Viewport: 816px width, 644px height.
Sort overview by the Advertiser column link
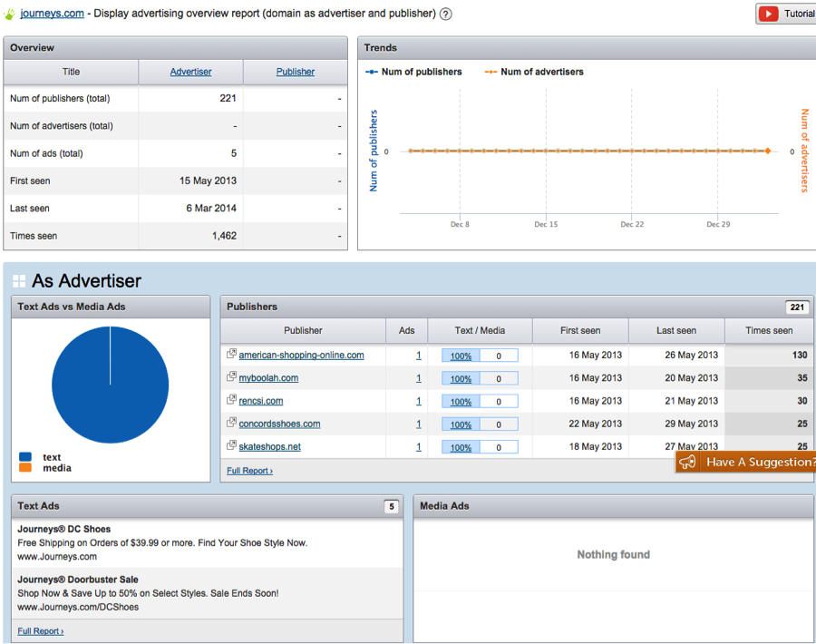pos(190,72)
